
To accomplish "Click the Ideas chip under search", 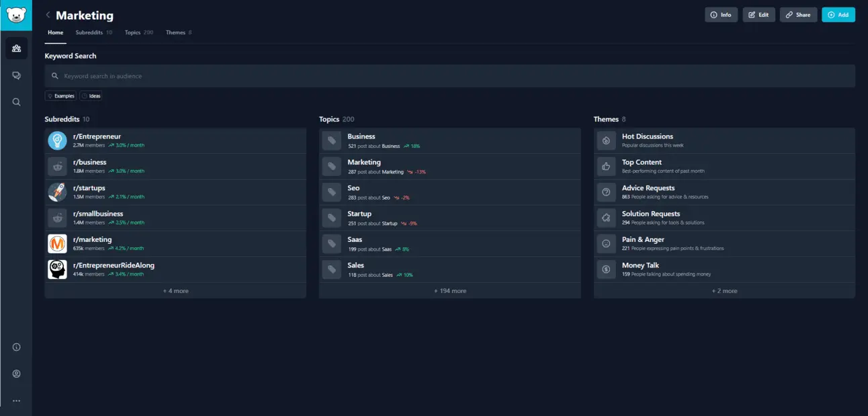I will pos(91,96).
